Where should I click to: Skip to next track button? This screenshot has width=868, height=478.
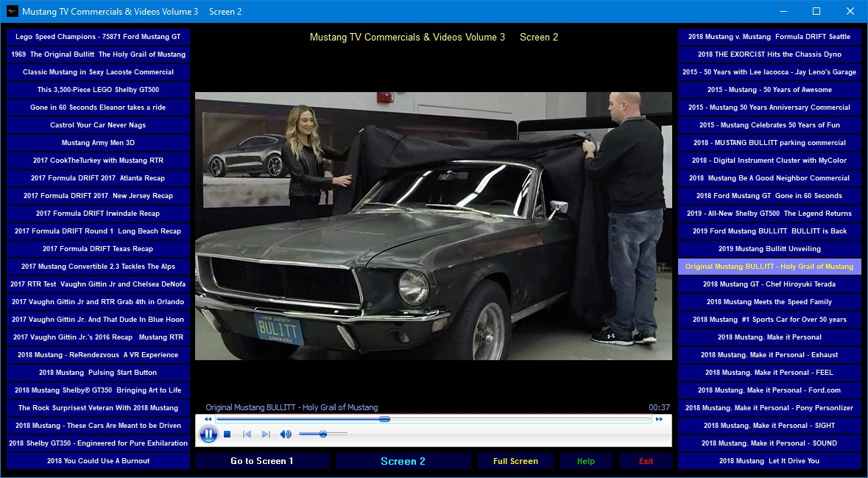click(x=266, y=435)
